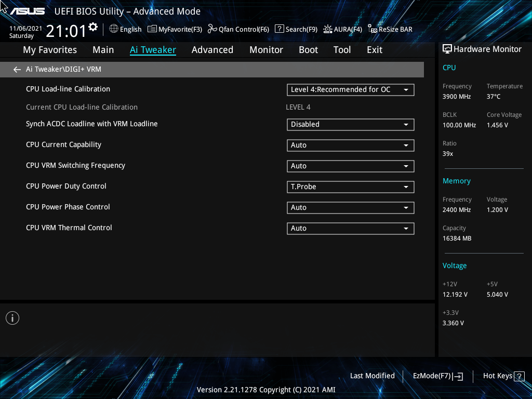
Task: Click the Voltage section heading
Action: point(454,265)
